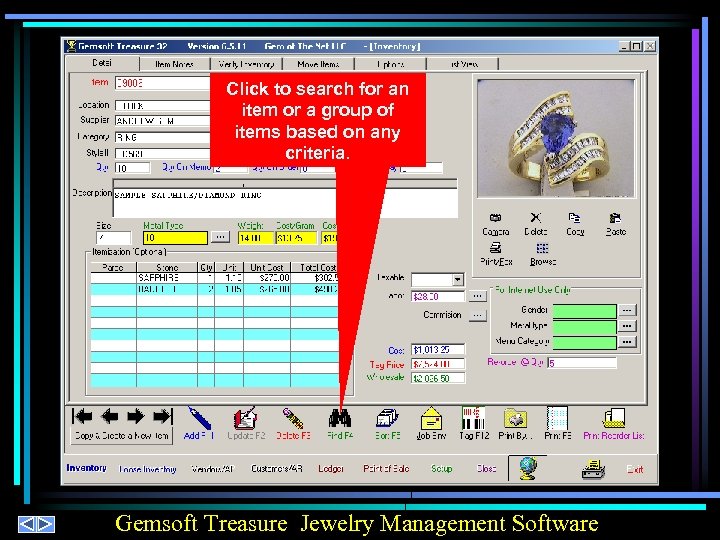Go to next slide arrow
Screen dimensions: 720x540
click(46, 524)
